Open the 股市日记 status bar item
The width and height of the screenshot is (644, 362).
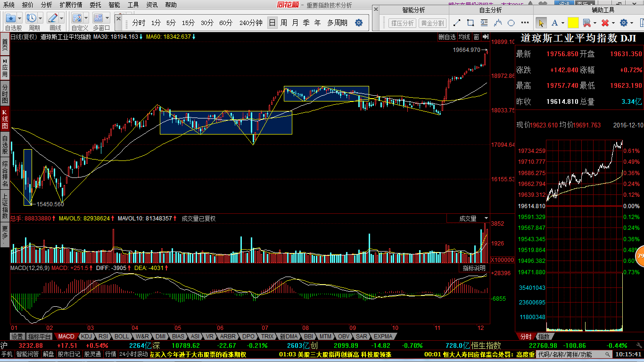click(x=69, y=354)
